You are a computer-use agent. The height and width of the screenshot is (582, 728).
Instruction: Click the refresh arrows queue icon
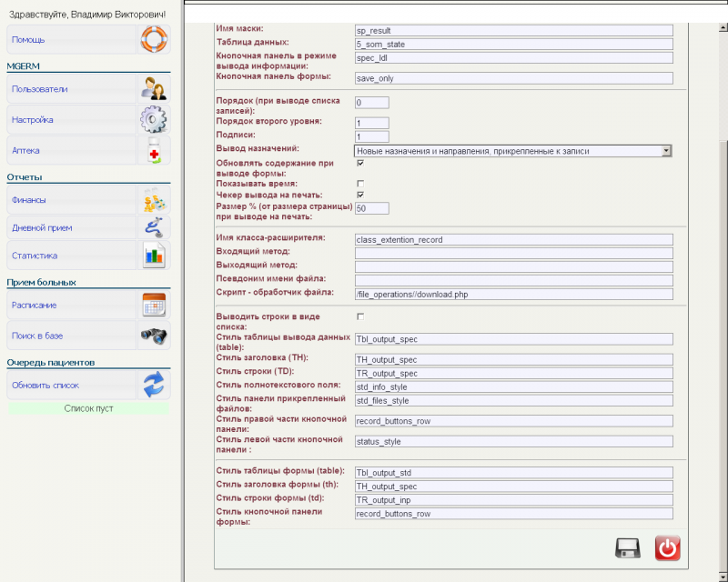point(154,385)
